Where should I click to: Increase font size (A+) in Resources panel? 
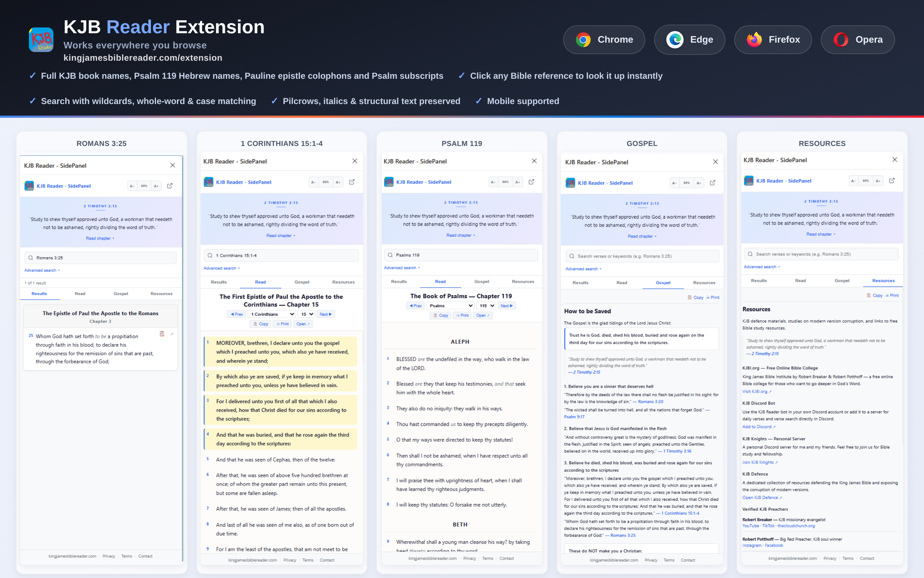[x=878, y=181]
